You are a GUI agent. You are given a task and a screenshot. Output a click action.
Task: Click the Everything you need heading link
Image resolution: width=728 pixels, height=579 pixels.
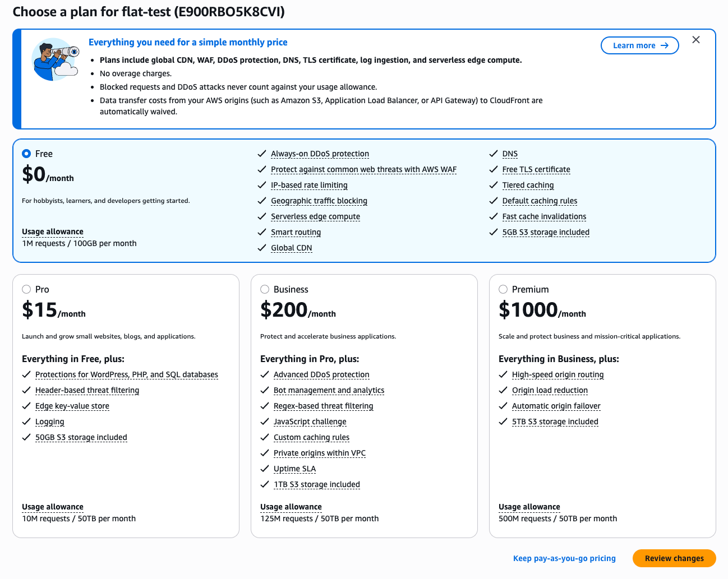tap(188, 42)
